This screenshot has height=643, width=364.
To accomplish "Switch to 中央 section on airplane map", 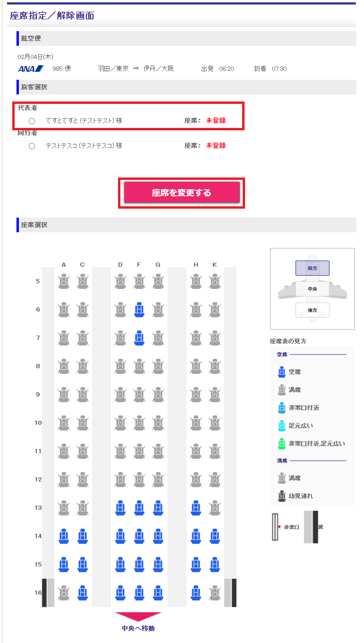I will tap(312, 289).
